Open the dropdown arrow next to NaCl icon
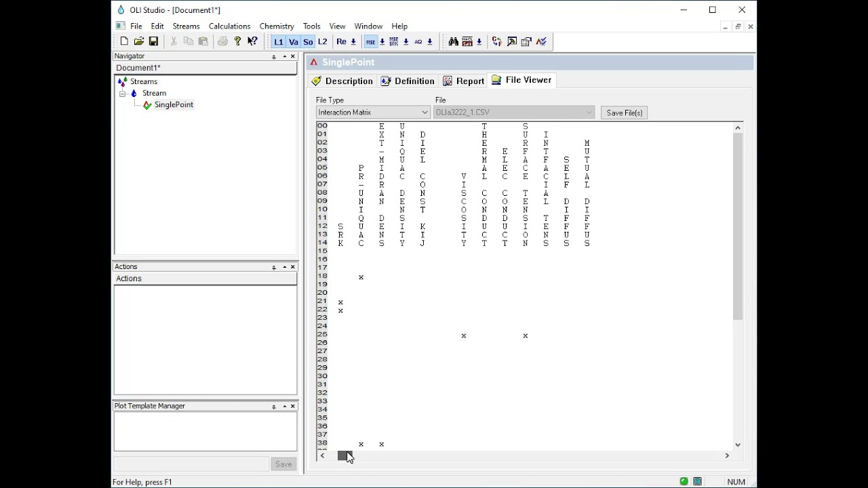Viewport: 868px width, 488px height. click(479, 42)
